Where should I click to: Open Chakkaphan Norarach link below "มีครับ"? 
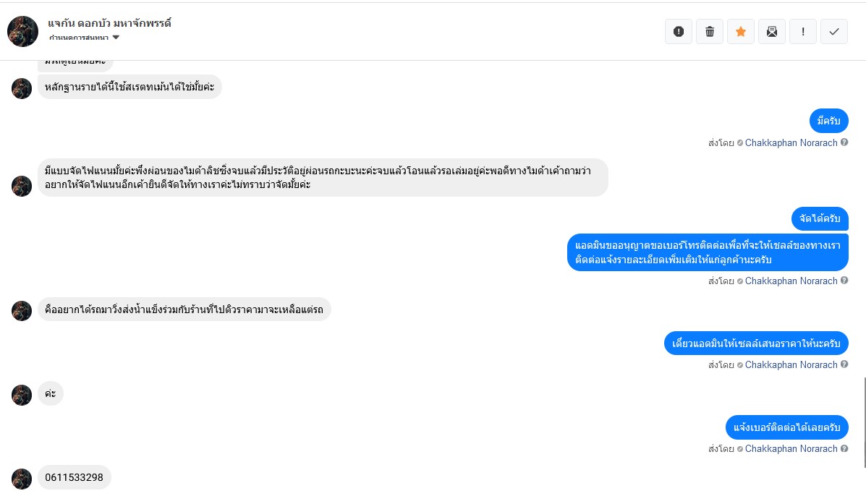point(791,142)
